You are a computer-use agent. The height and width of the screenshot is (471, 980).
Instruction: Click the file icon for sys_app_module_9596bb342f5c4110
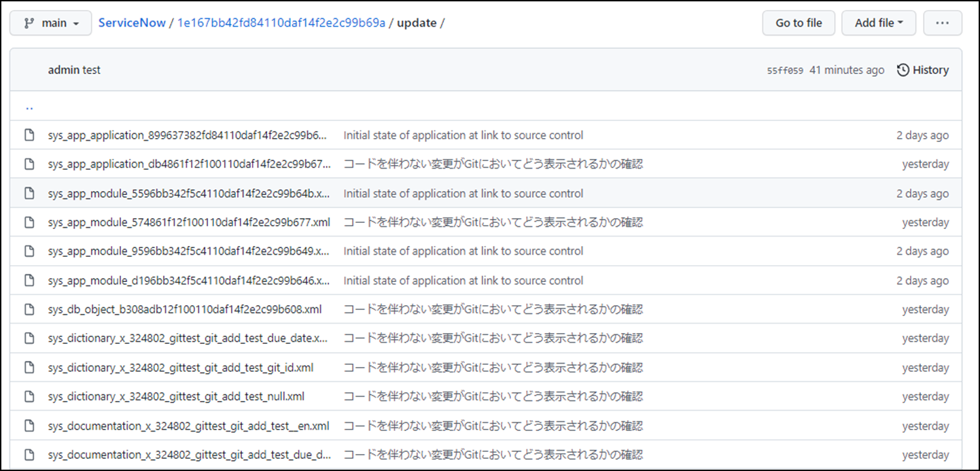click(29, 251)
